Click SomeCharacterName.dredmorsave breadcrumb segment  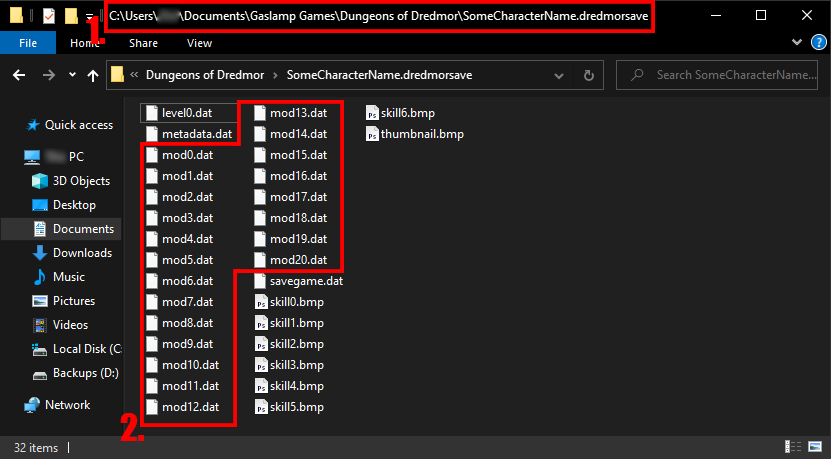(379, 75)
